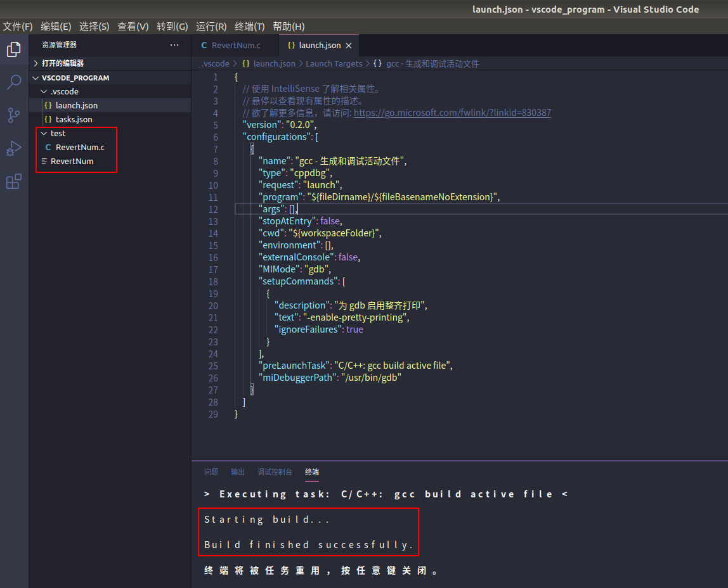Click the "externalConsole" false value
Screen dimensions: 728x588
(348, 257)
